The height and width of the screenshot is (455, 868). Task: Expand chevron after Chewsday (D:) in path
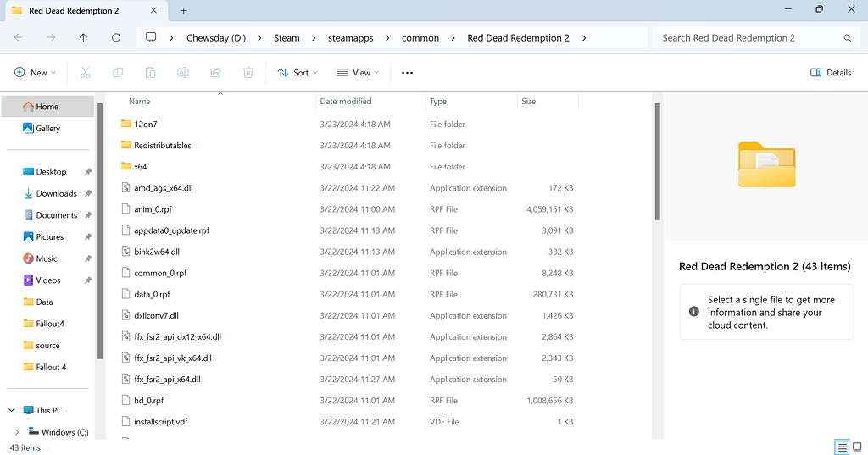click(x=259, y=37)
